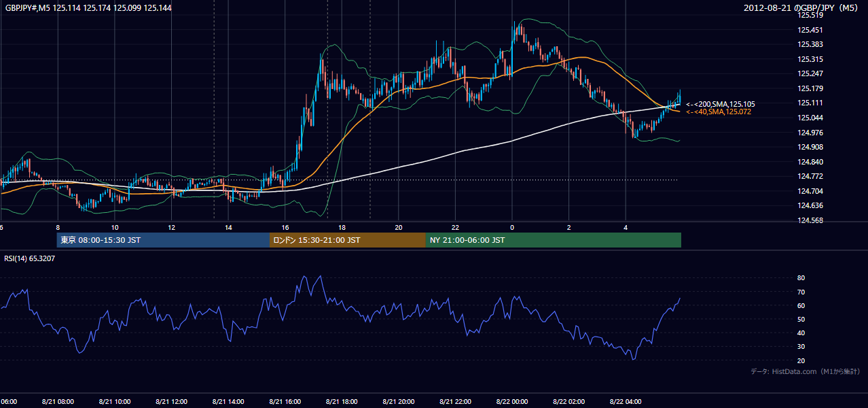Click RSI scale value 50
The height and width of the screenshot is (408, 868).
click(x=801, y=319)
